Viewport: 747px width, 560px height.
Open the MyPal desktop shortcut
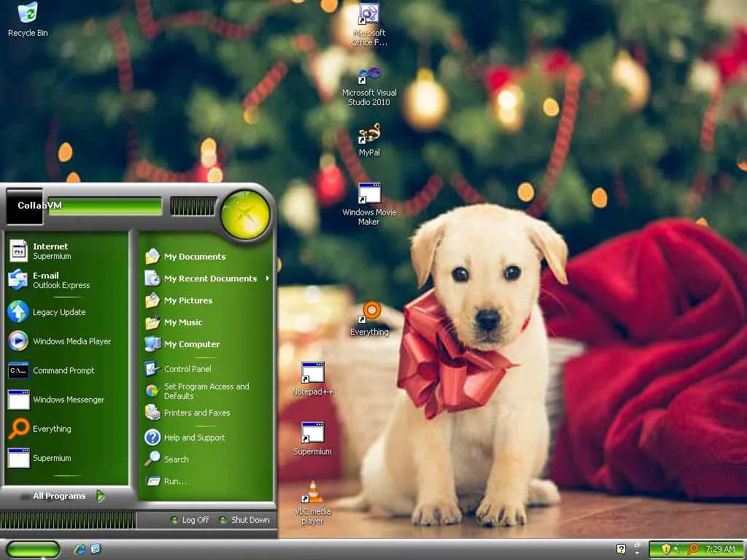[x=369, y=140]
